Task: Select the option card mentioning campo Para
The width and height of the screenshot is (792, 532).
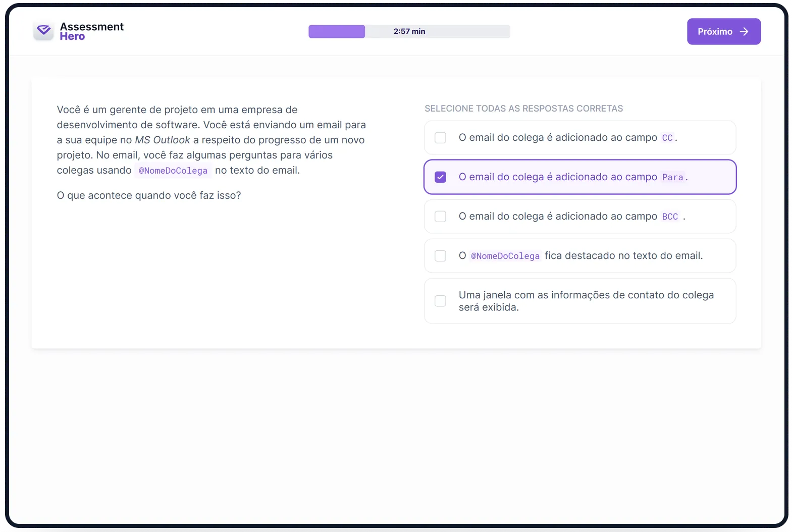Action: click(580, 177)
